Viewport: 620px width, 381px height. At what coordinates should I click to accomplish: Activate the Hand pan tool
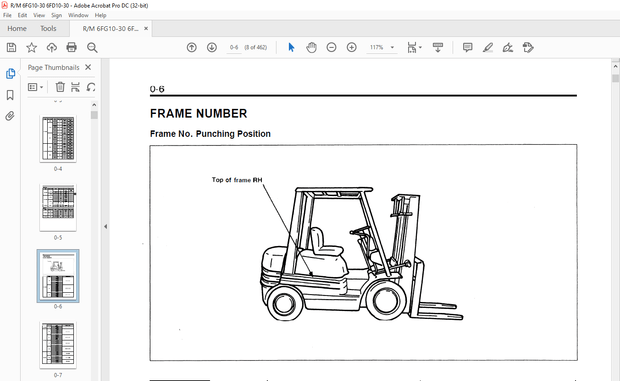(x=312, y=47)
